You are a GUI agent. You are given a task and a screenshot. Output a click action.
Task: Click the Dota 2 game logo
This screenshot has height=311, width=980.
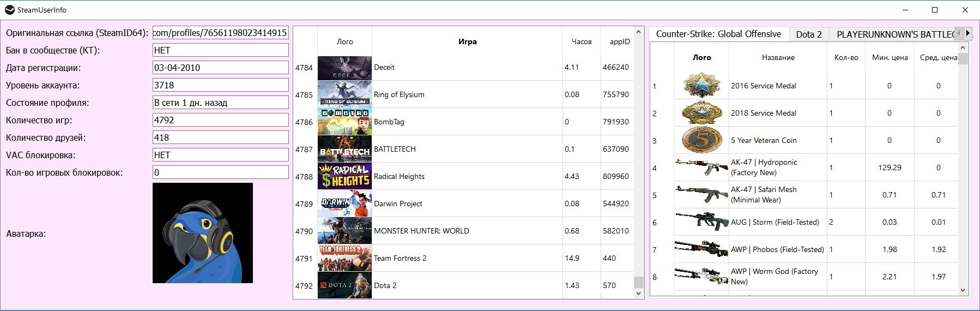(x=344, y=285)
